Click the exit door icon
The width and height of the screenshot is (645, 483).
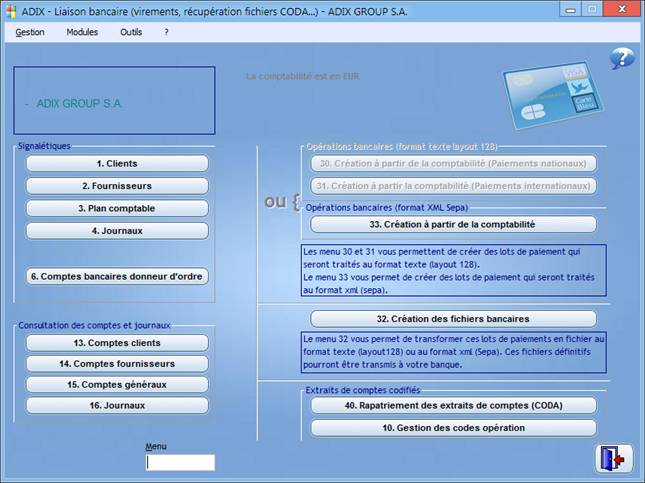click(x=614, y=458)
